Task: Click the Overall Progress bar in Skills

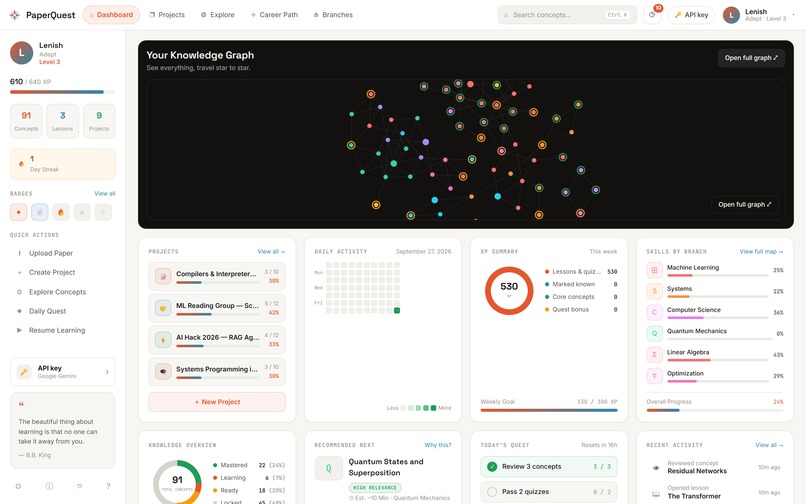Action: point(715,410)
